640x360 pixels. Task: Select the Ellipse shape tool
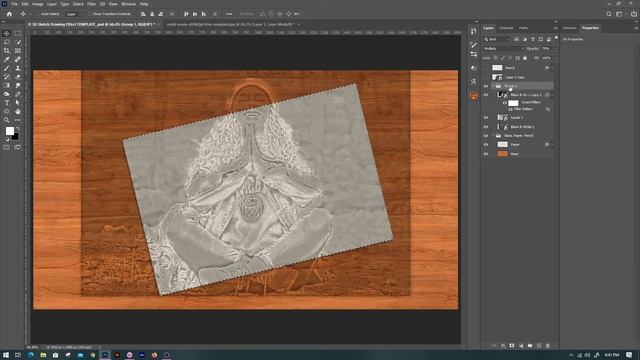click(7, 111)
